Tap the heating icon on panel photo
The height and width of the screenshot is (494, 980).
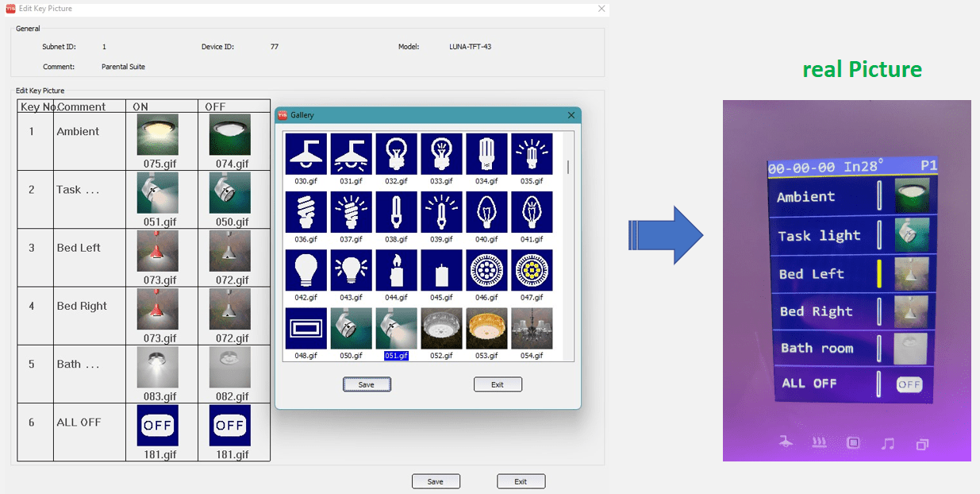pyautogui.click(x=820, y=443)
